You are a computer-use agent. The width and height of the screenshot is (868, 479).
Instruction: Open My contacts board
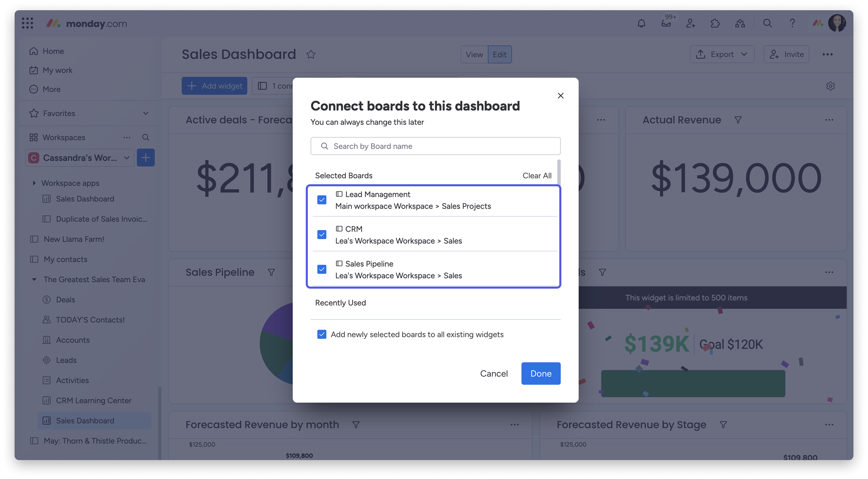click(59, 259)
